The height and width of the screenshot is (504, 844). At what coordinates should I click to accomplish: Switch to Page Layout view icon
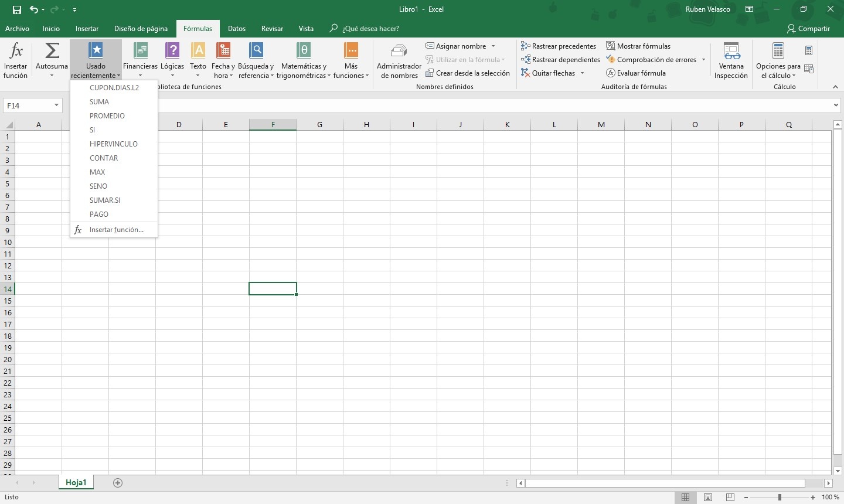coord(708,497)
